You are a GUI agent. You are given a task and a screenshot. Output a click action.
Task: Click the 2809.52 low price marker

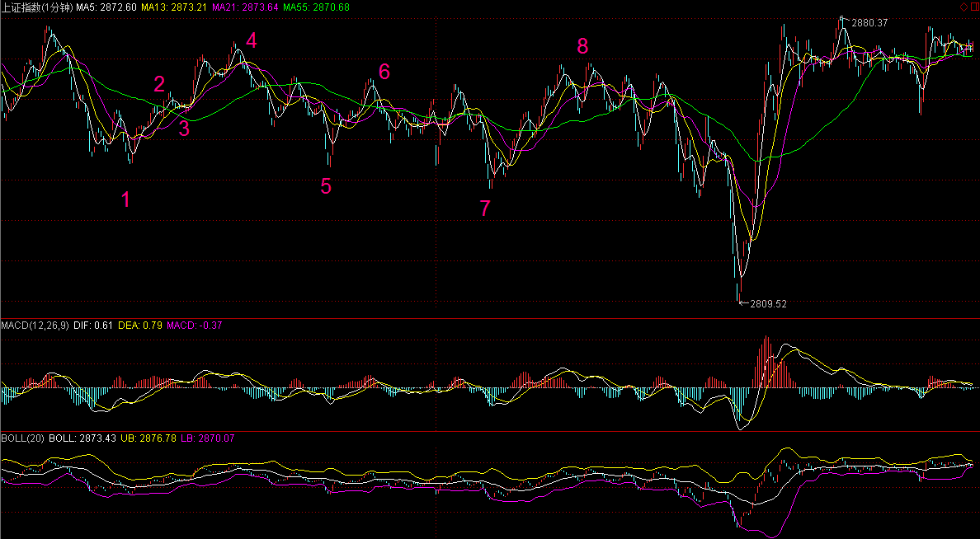769,304
